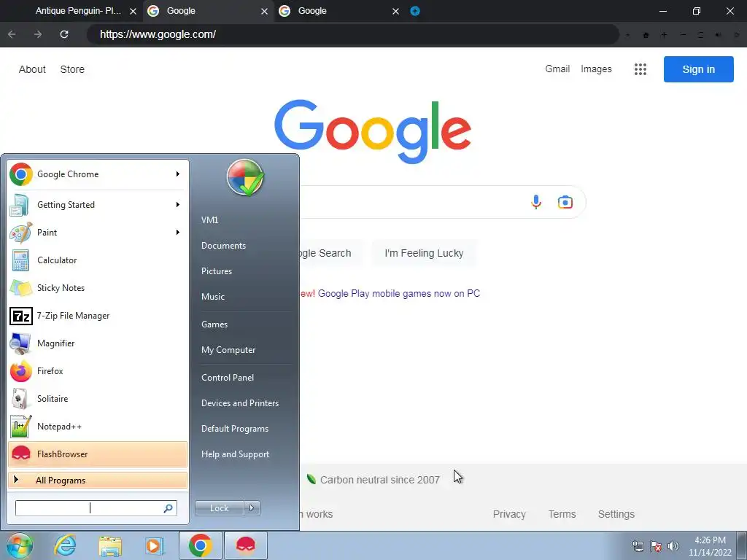Open FlashBrowser from the Start menu list
The width and height of the screenshot is (747, 560).
click(x=98, y=454)
